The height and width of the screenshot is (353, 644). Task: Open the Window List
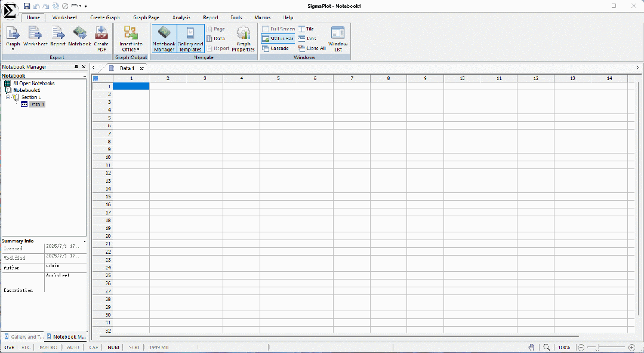coord(338,38)
